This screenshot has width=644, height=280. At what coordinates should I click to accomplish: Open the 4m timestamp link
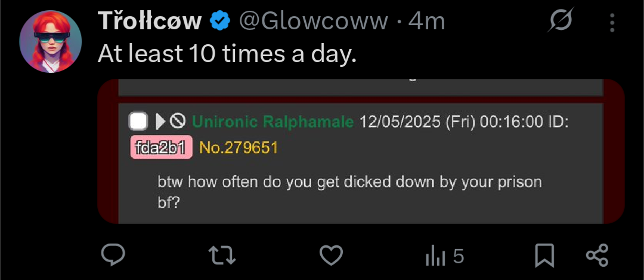pos(427,21)
